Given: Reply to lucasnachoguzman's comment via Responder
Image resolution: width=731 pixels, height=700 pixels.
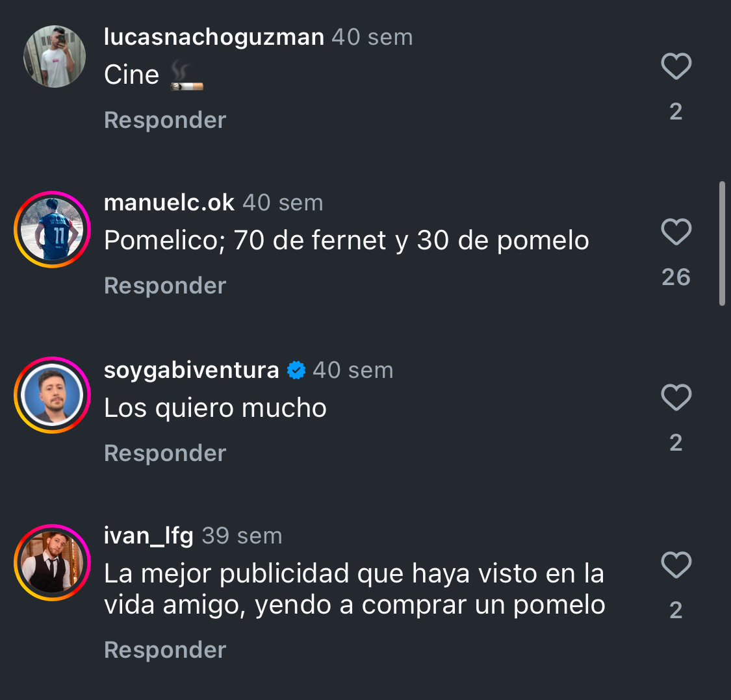Looking at the screenshot, I should (165, 120).
